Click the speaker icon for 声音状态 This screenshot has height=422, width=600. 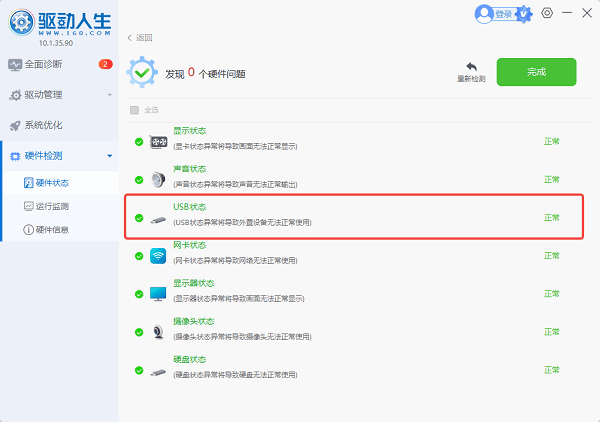point(158,180)
